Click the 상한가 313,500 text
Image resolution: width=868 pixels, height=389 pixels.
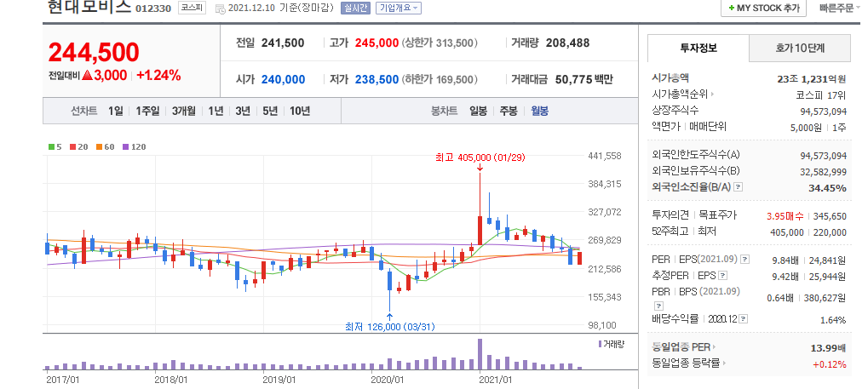click(x=440, y=43)
